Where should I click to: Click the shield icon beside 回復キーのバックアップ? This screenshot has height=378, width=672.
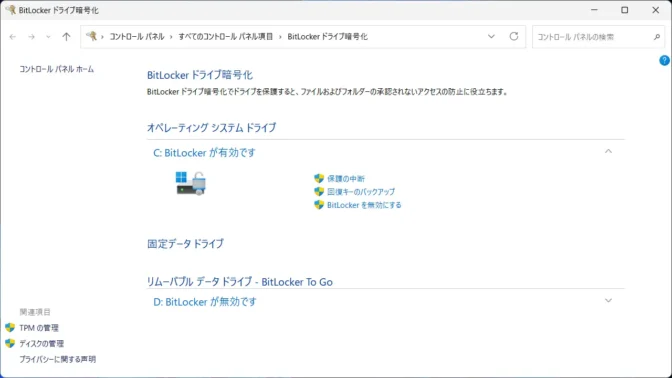pos(318,192)
